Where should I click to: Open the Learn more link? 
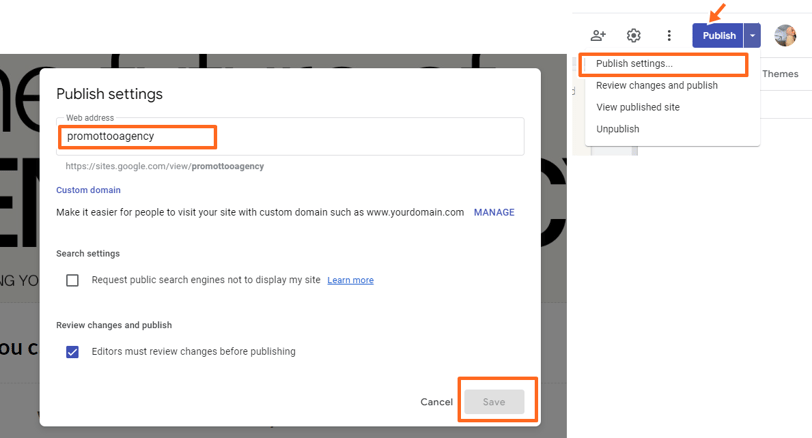click(351, 280)
